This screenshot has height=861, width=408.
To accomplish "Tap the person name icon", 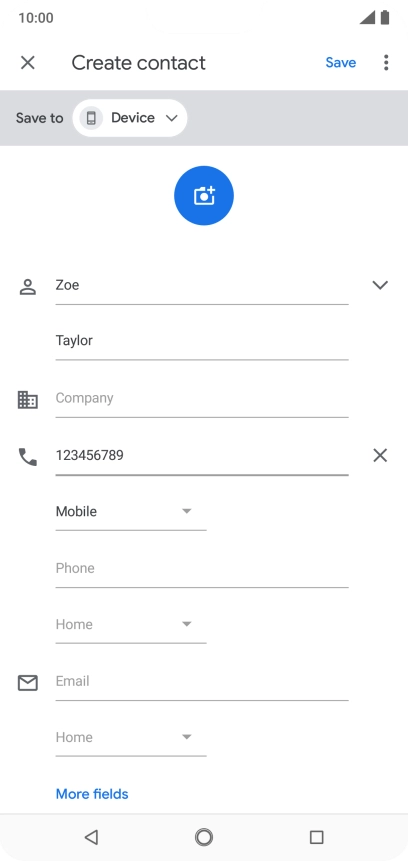I will pyautogui.click(x=27, y=287).
